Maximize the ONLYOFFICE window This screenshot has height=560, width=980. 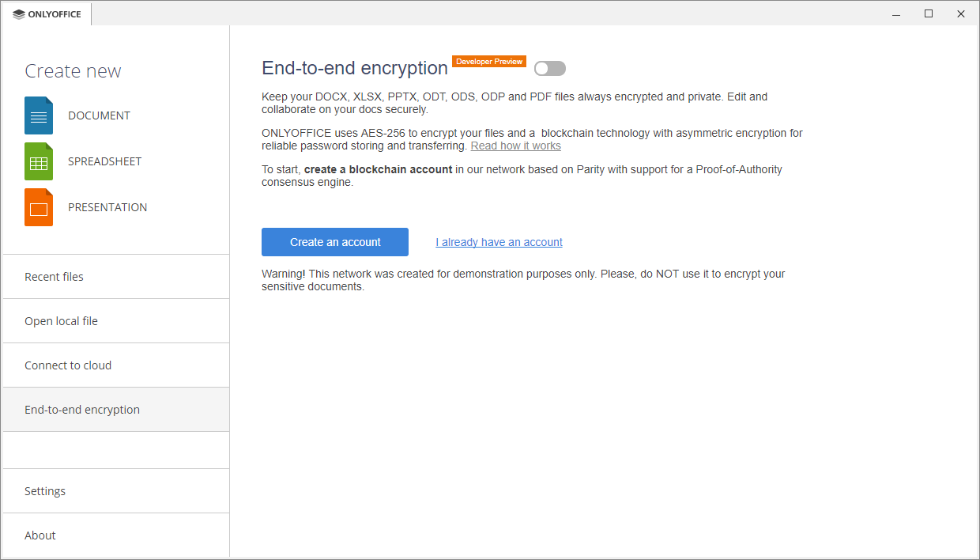pyautogui.click(x=929, y=14)
